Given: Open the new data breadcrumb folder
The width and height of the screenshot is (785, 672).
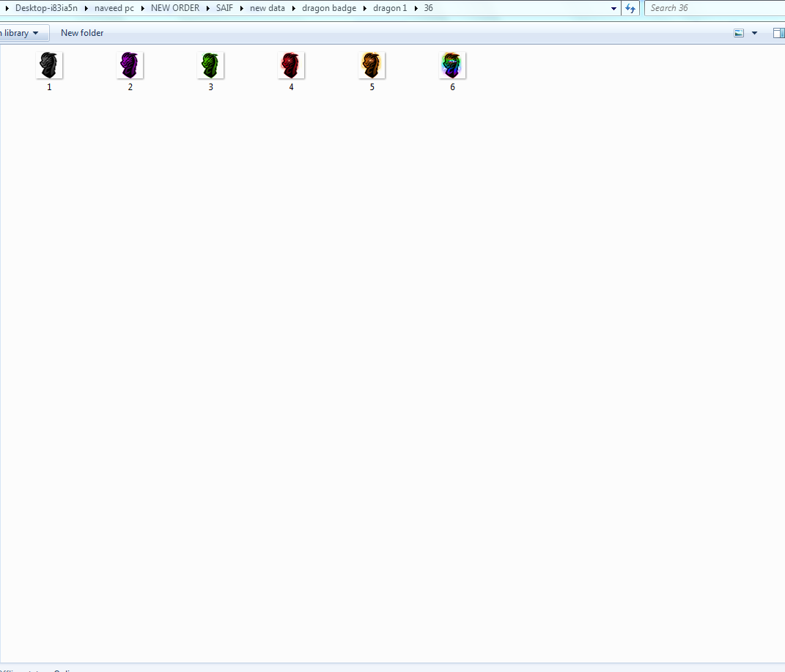Looking at the screenshot, I should (268, 8).
